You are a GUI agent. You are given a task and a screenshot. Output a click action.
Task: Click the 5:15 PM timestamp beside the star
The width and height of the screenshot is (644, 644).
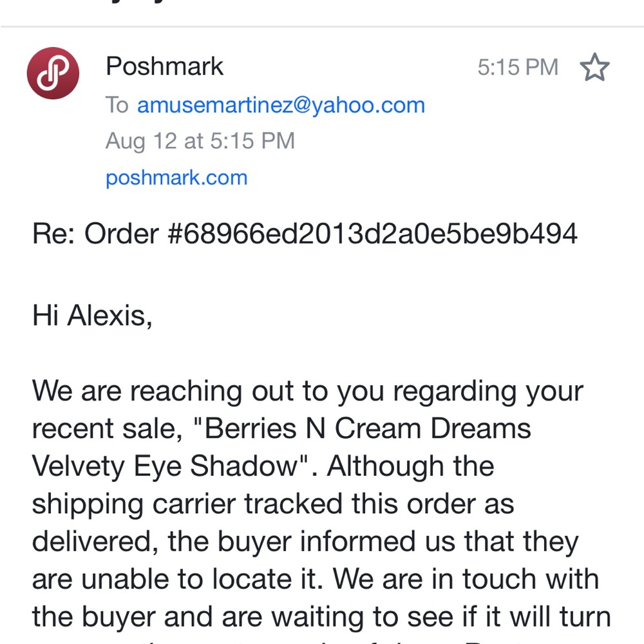[x=517, y=68]
